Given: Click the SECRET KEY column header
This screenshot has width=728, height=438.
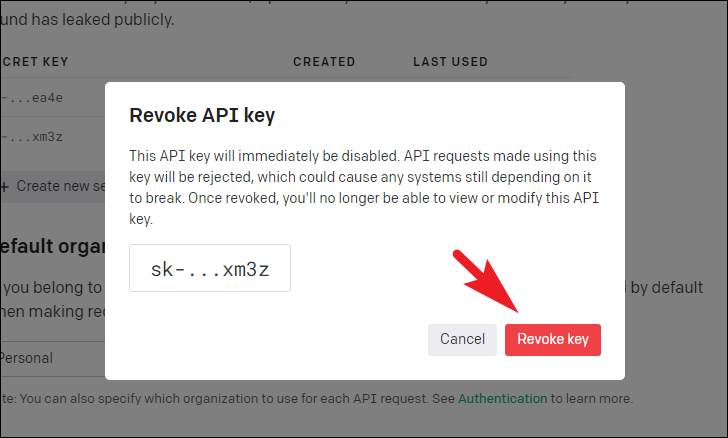Looking at the screenshot, I should coord(34,62).
